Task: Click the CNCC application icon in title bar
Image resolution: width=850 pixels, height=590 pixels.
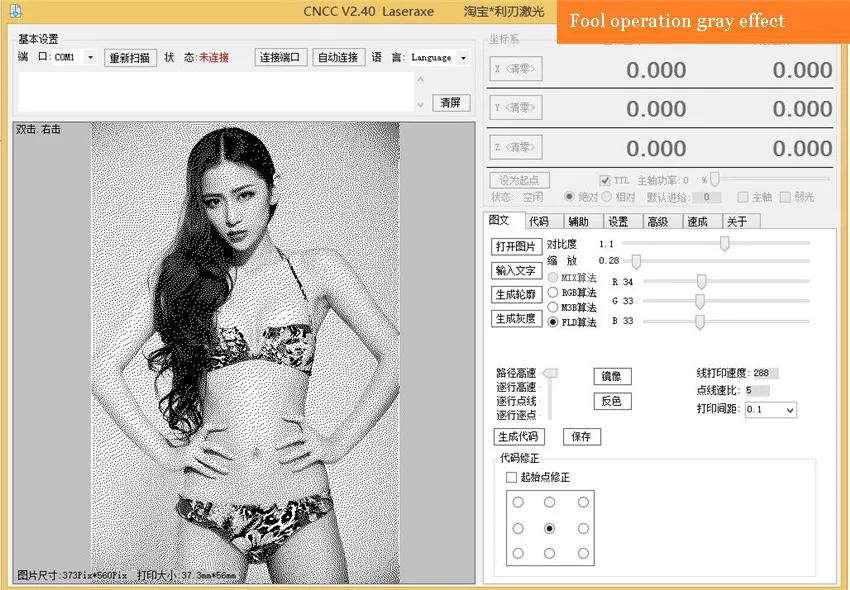Action: click(16, 11)
